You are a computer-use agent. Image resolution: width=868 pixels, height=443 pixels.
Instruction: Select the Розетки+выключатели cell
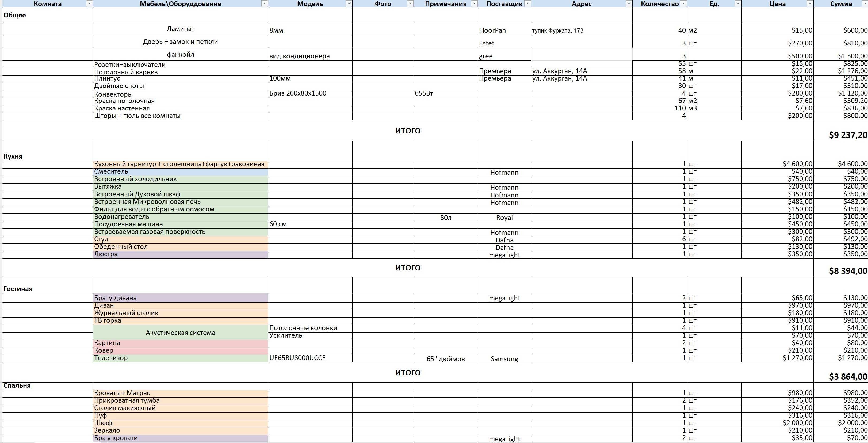(181, 64)
